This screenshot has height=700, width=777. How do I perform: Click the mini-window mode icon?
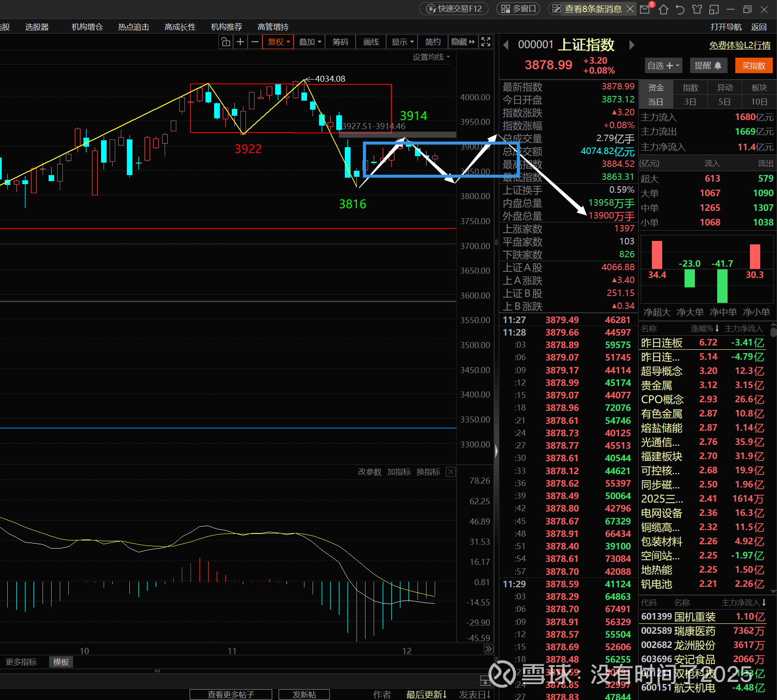tap(714, 9)
